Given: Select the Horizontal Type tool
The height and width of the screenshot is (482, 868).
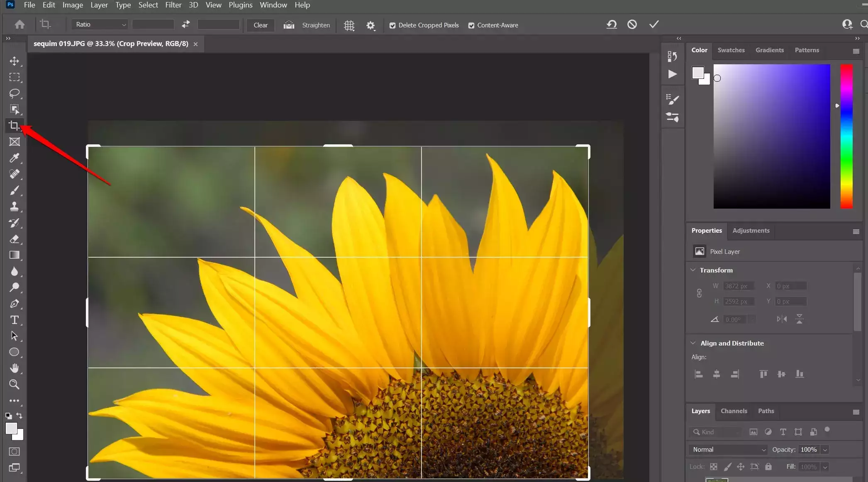Looking at the screenshot, I should (x=15, y=320).
